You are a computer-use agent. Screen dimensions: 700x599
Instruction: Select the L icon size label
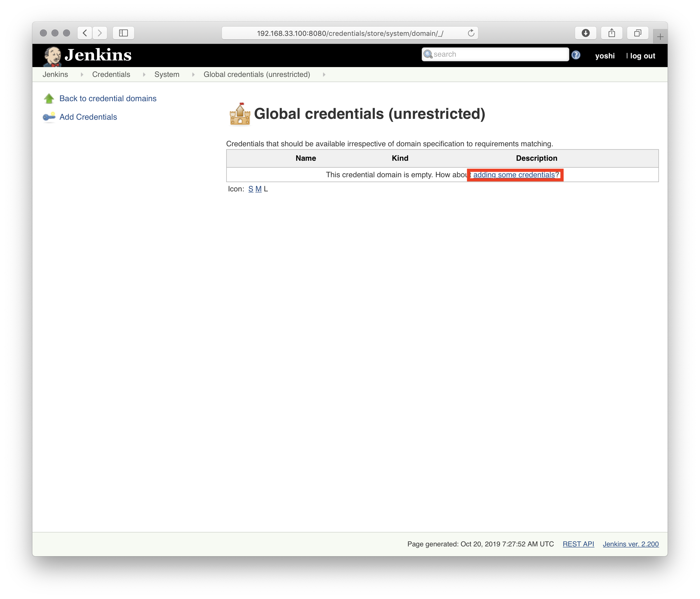click(x=266, y=189)
